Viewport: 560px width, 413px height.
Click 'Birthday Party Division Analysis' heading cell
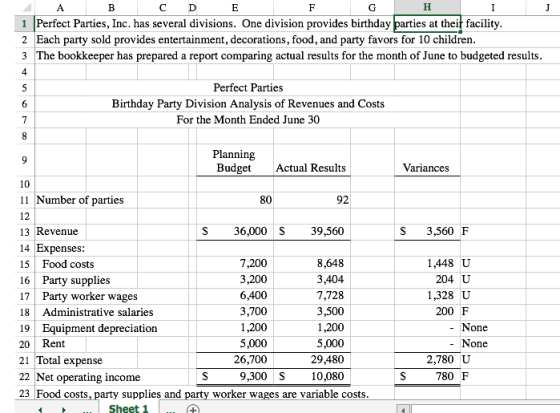point(248,104)
